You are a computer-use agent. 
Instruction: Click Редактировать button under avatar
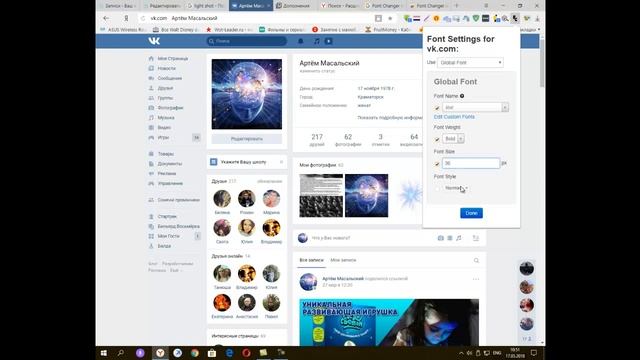(247, 139)
